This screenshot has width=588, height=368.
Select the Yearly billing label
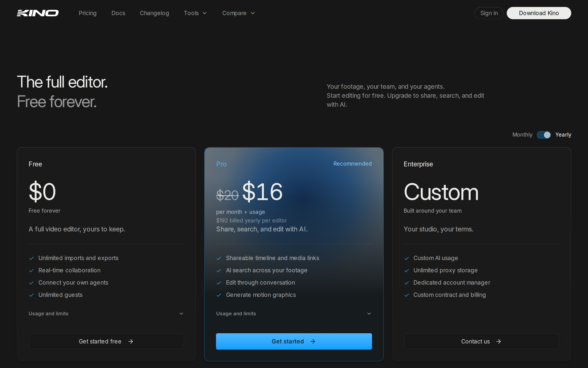563,135
